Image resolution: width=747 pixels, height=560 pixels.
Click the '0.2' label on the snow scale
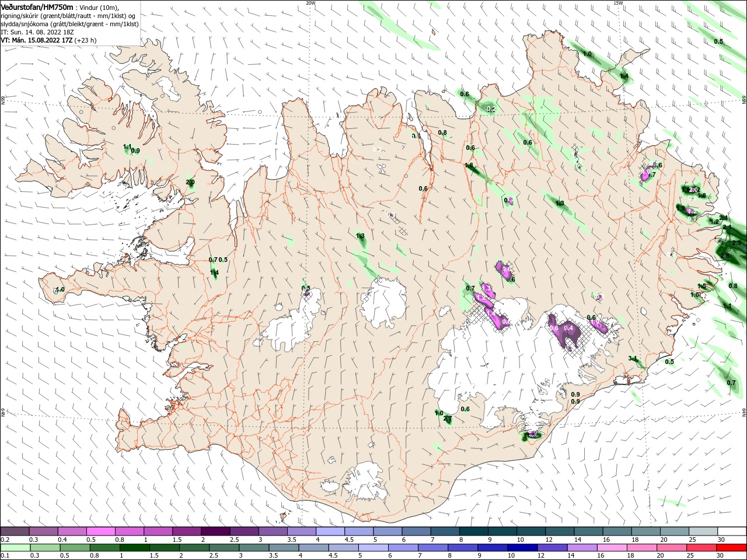5,540
